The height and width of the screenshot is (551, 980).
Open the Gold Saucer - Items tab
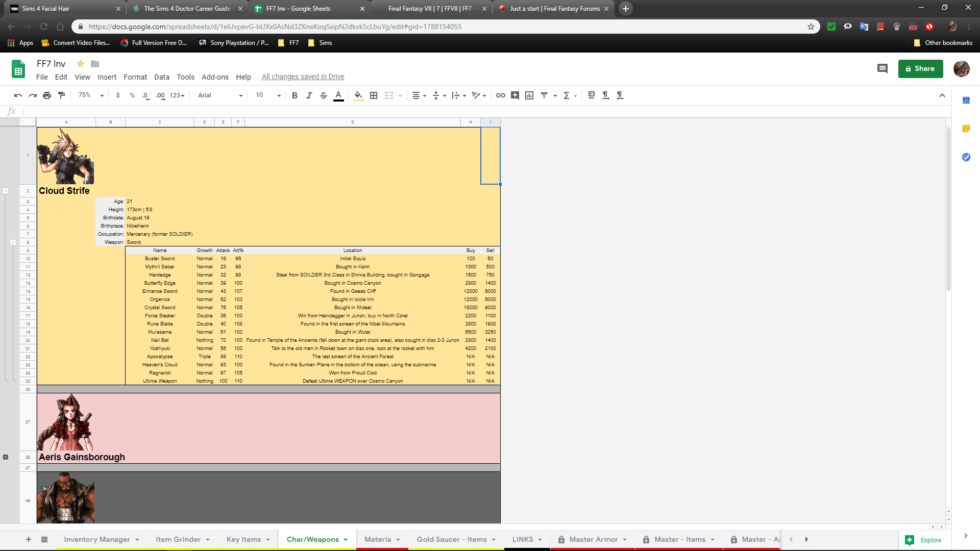click(x=456, y=539)
